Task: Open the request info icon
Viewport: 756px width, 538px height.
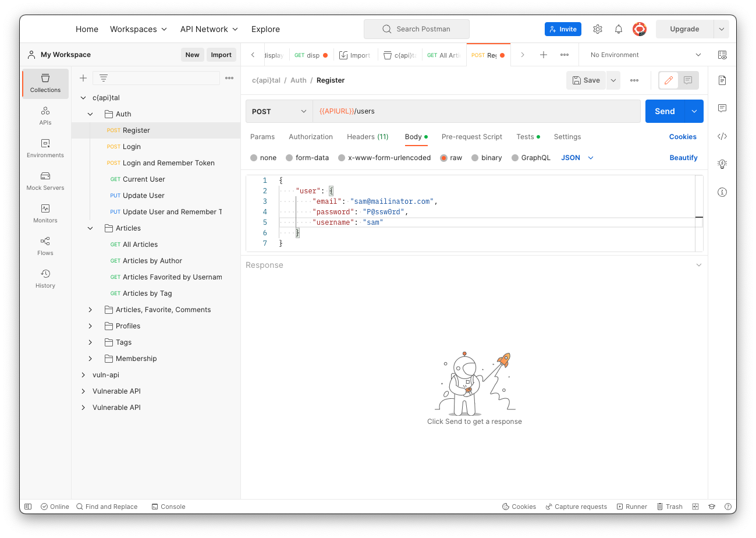Action: pyautogui.click(x=722, y=192)
